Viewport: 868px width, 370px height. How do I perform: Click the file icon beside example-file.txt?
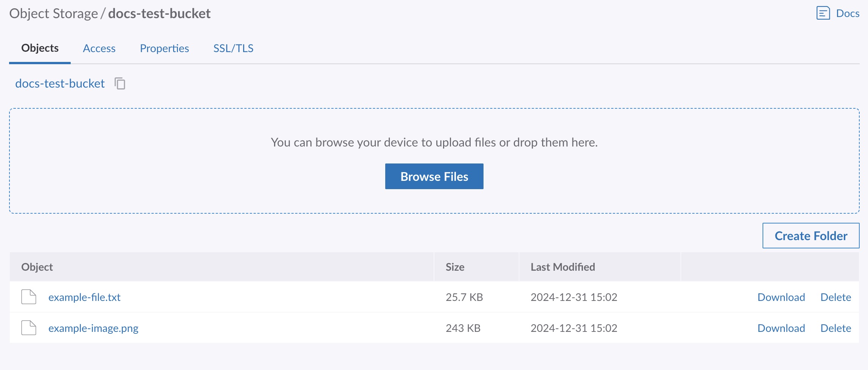(29, 297)
